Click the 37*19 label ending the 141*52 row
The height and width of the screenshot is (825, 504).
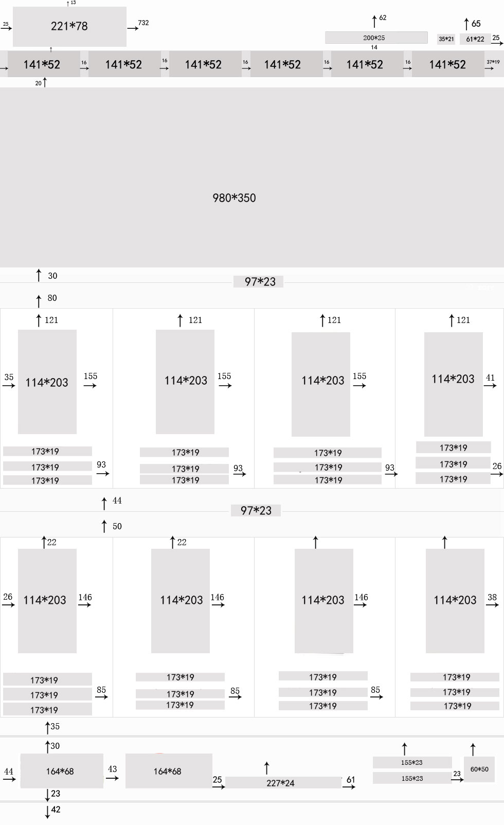[x=493, y=62]
